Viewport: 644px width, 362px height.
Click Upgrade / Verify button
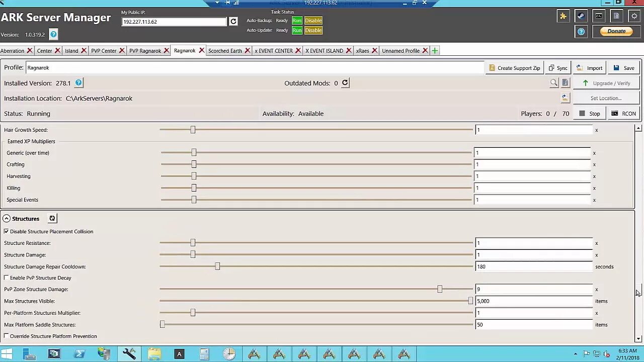point(606,83)
